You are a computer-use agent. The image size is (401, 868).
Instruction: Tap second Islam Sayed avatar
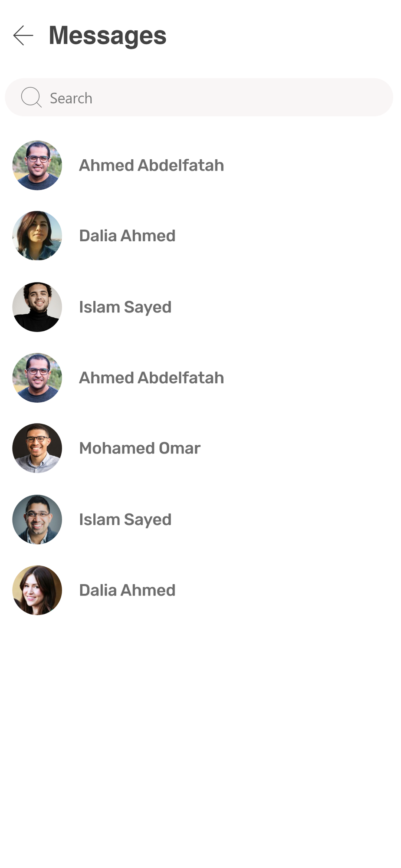click(37, 519)
